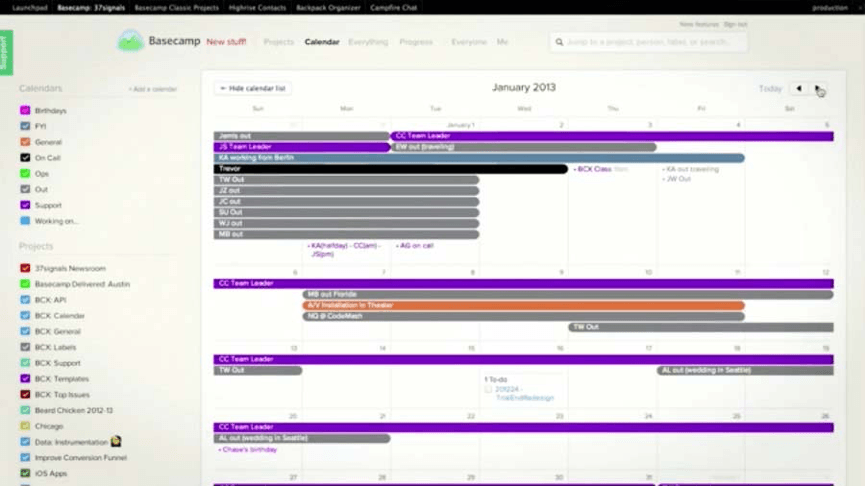The image size is (865, 486).
Task: Click the New stuff! link
Action: (x=226, y=42)
